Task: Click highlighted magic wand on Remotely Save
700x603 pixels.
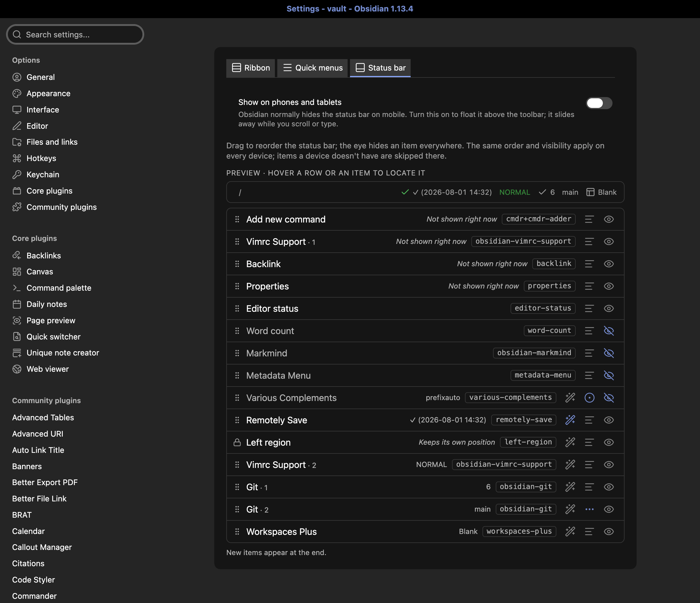Action: [x=570, y=420]
